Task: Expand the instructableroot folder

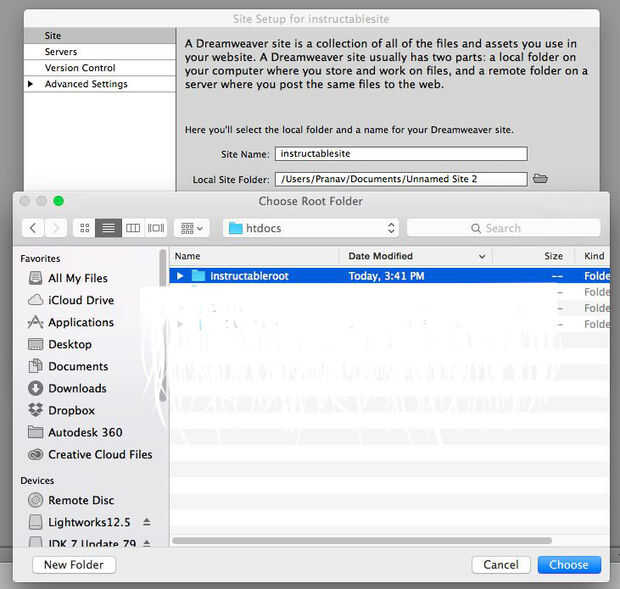Action: [180, 276]
